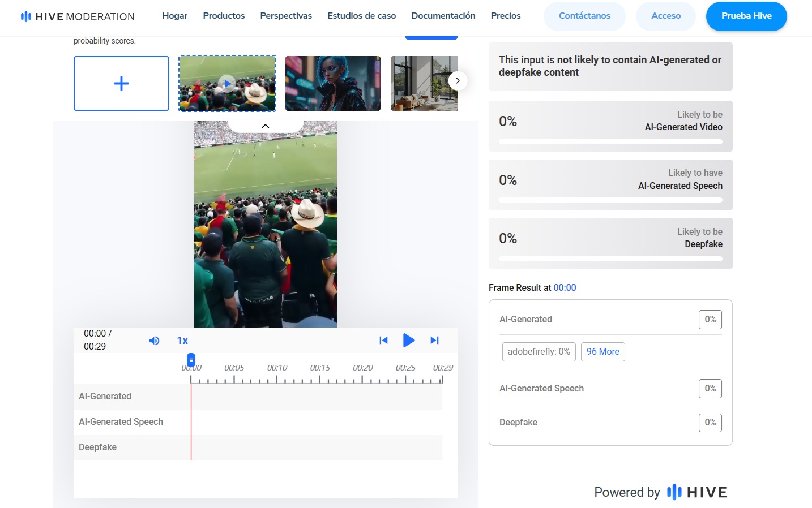
Task: Click the blue timeline playhead handle
Action: 191,360
